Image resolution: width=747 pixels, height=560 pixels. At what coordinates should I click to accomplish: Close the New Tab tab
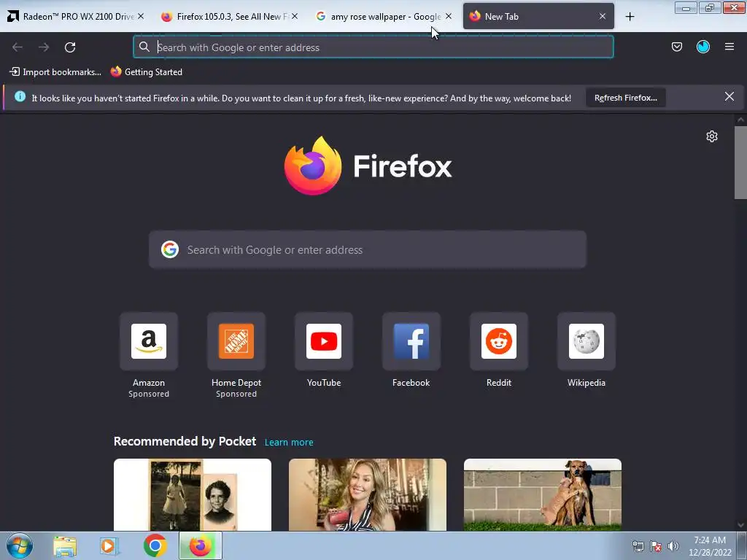click(602, 16)
